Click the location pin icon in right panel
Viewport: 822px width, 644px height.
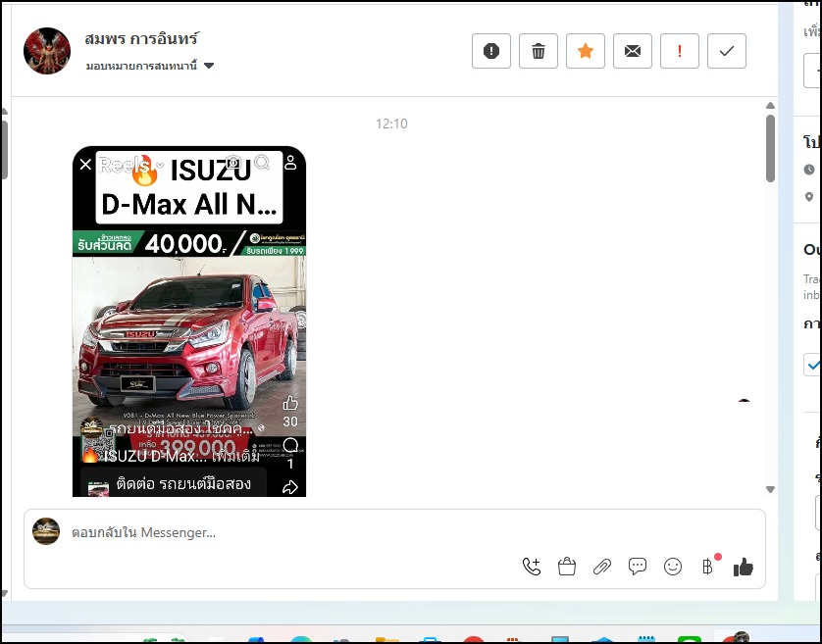809,197
